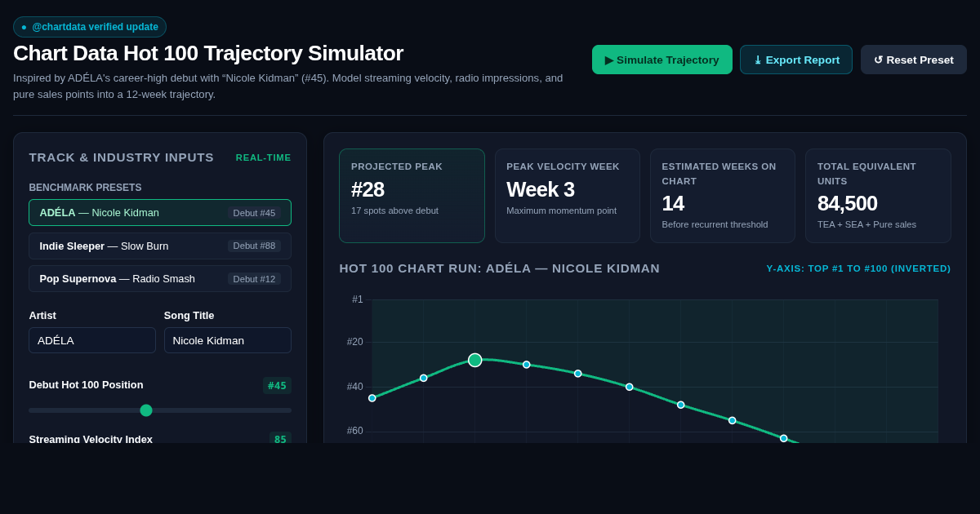Click the week 1 debut chart point
Viewport: 980px width, 514px height.
click(x=372, y=398)
